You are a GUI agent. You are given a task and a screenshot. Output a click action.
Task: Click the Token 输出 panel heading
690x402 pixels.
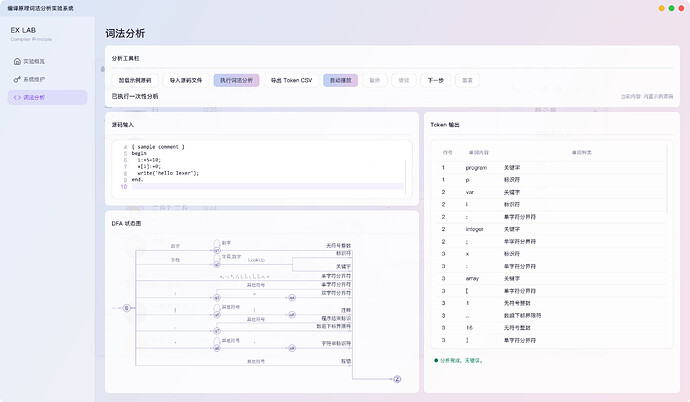point(445,125)
